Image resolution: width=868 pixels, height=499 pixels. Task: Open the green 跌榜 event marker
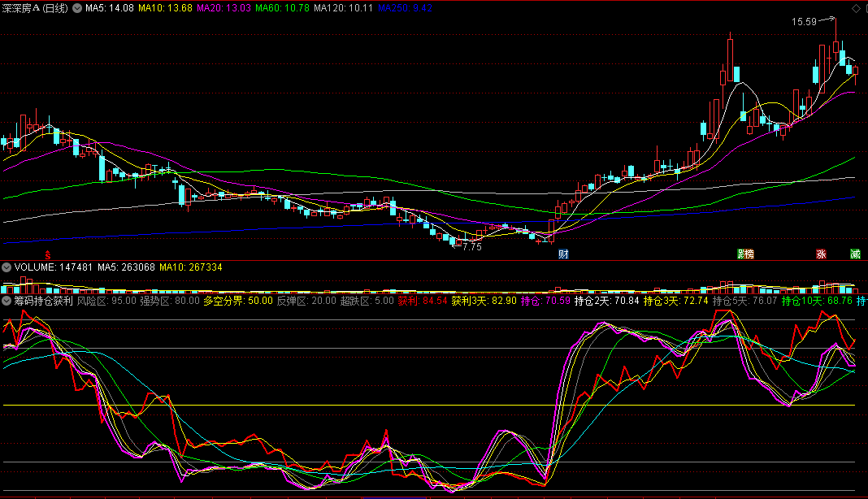(x=745, y=254)
